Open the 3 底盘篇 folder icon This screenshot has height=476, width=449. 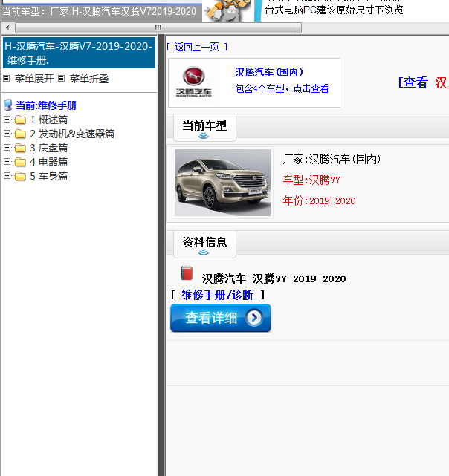click(x=20, y=148)
